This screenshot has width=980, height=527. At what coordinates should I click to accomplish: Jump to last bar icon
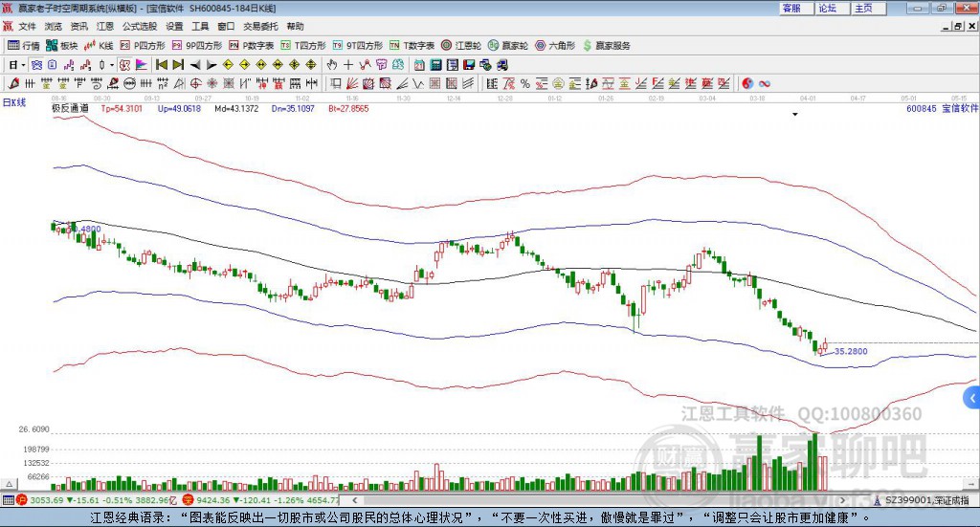tap(178, 65)
